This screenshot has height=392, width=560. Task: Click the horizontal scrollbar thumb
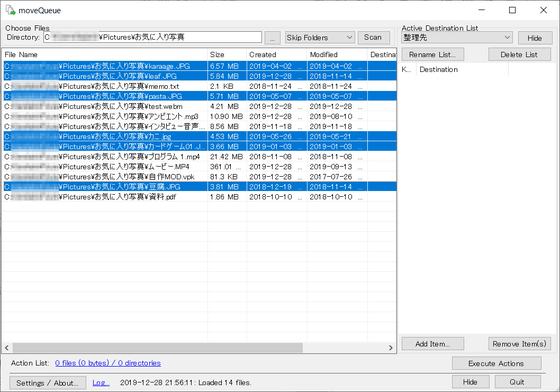158,348
